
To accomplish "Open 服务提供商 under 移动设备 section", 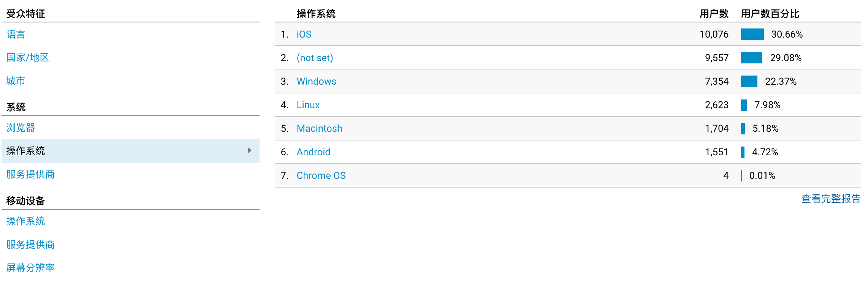I will [30, 245].
